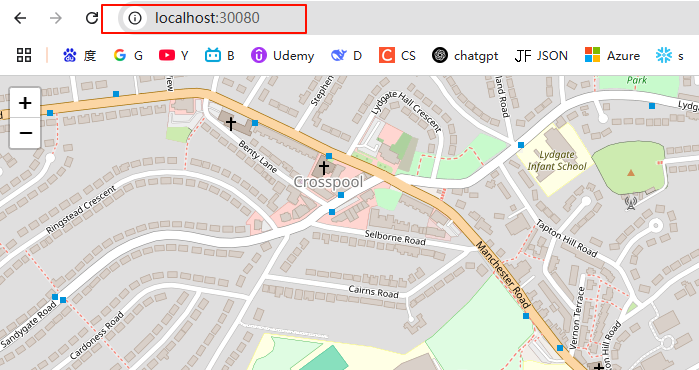Image resolution: width=699 pixels, height=370 pixels.
Task: Open the Azure bookmark
Action: point(612,56)
